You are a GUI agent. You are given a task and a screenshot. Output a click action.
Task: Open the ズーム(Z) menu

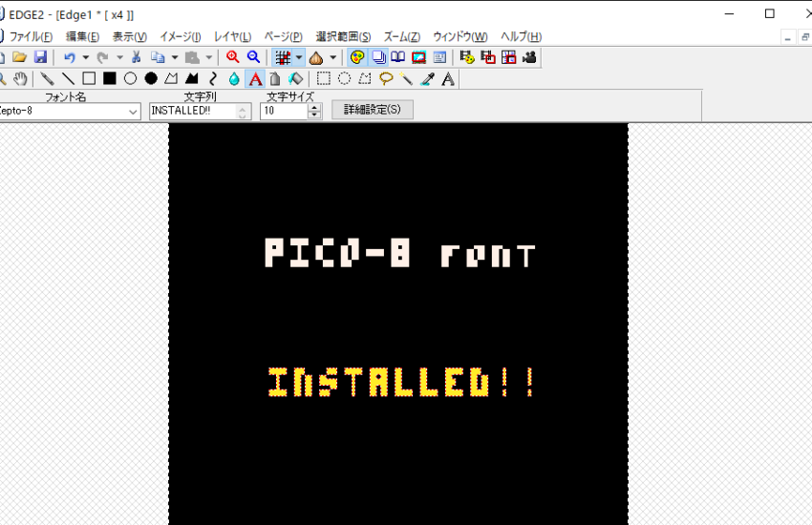click(x=402, y=36)
